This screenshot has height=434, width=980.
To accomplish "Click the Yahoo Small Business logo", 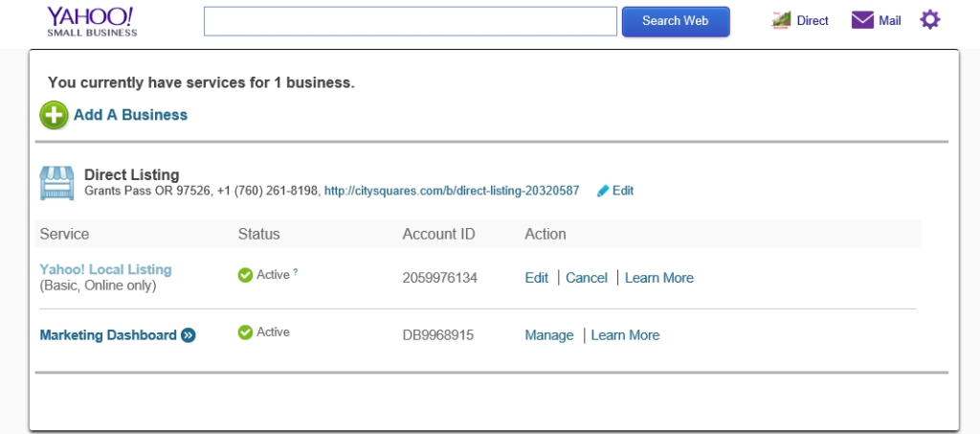I will click(x=92, y=22).
